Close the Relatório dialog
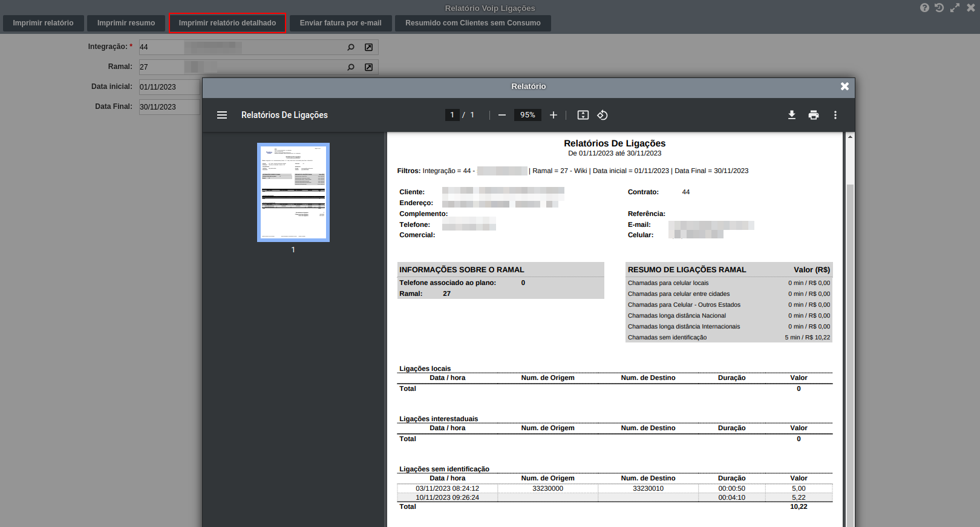The height and width of the screenshot is (527, 980). point(845,87)
